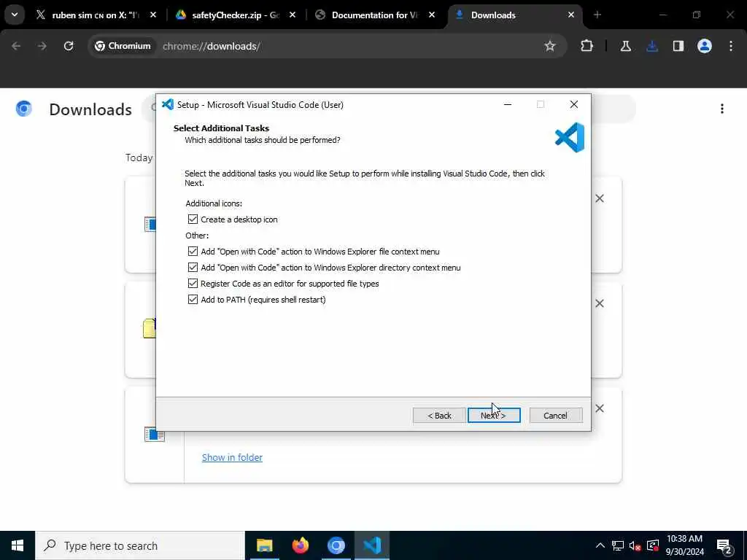The image size is (747, 560).
Task: Close the Downloads tab
Action: 570,15
